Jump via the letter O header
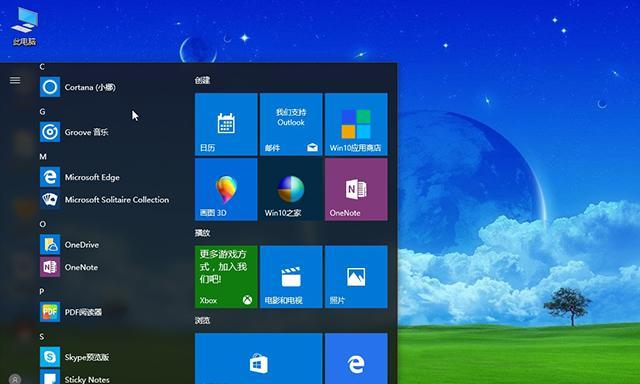The image size is (640, 384). [42, 224]
